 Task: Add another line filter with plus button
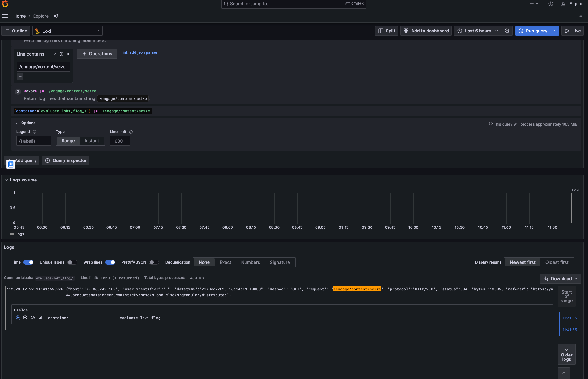point(20,77)
